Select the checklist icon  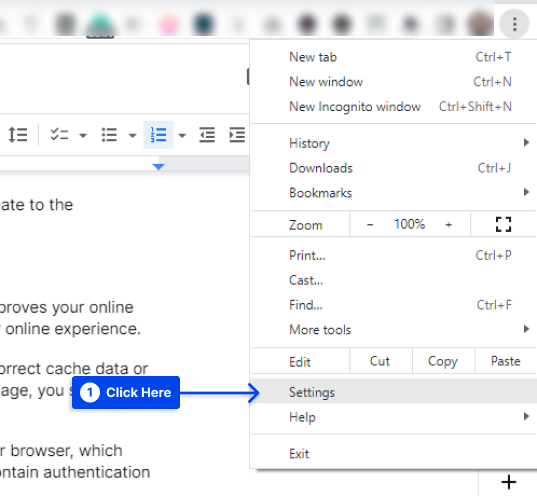point(59,135)
